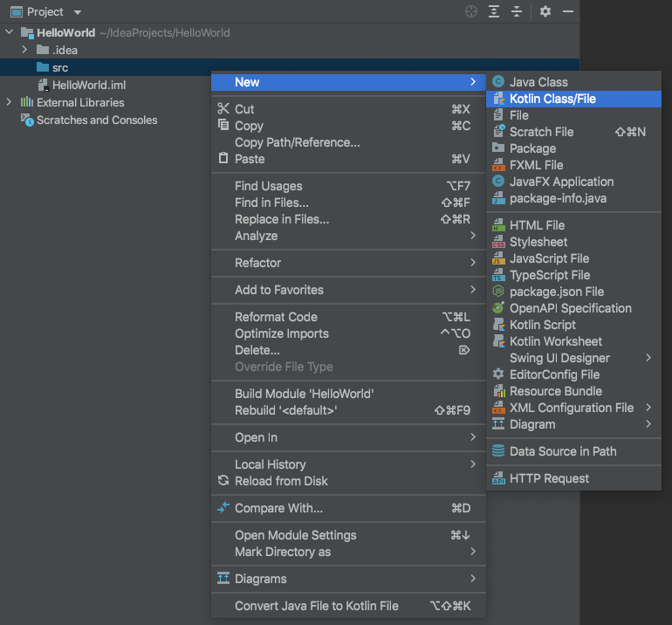Click the OpenAPI Specification icon
Image resolution: width=672 pixels, height=625 pixels.
(x=498, y=307)
